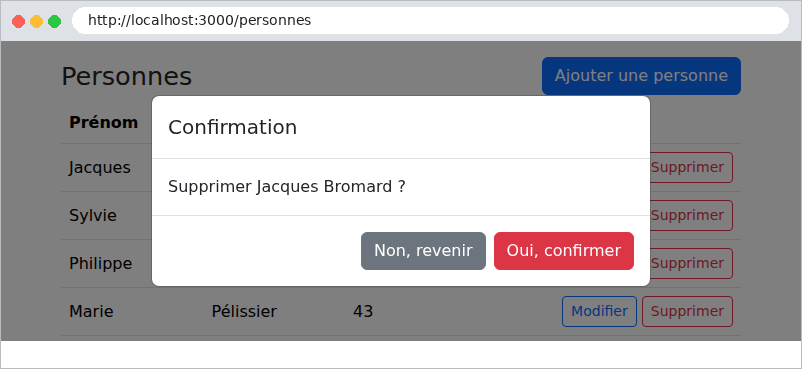Click the yellow minimize window dot
Image resolution: width=802 pixels, height=369 pixels.
click(x=36, y=21)
